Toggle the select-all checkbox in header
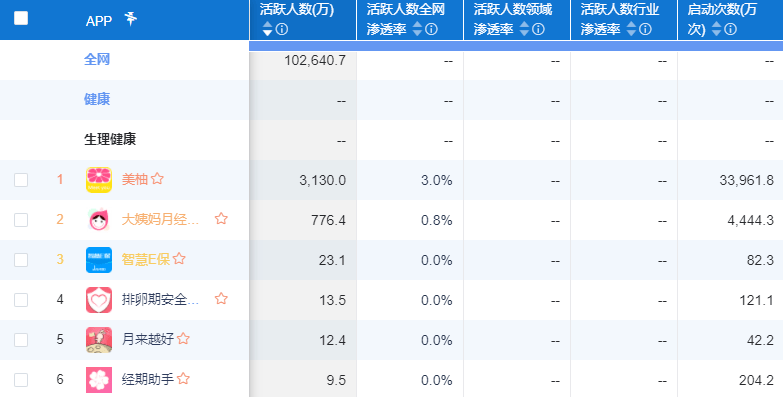The height and width of the screenshot is (397, 783). click(x=21, y=18)
